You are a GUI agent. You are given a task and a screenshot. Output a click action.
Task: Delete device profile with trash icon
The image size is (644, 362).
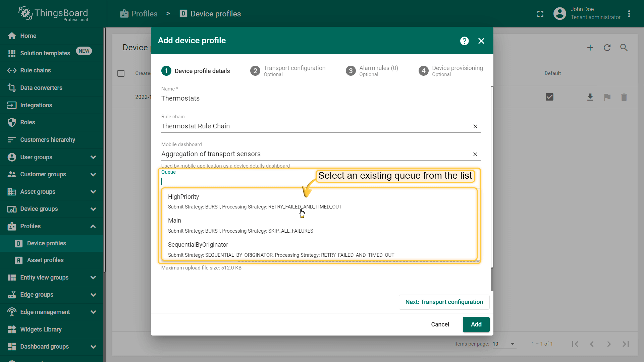pos(624,97)
